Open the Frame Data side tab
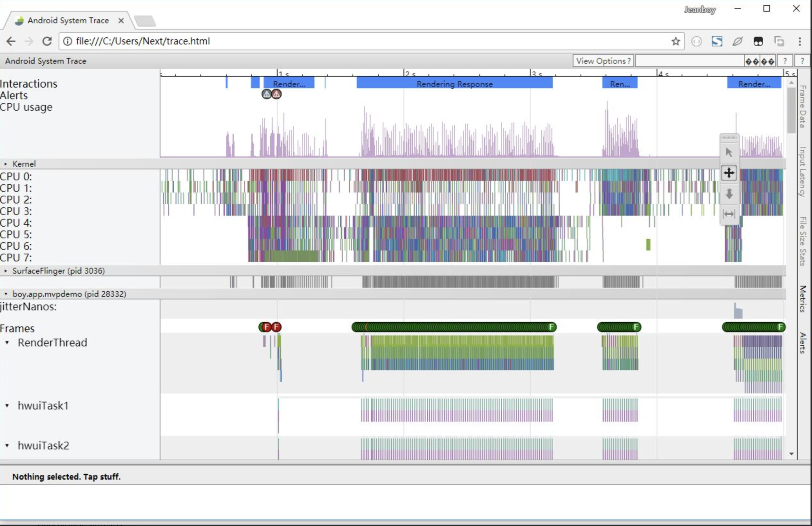Viewport: 812px width, 526px height. pyautogui.click(x=802, y=106)
